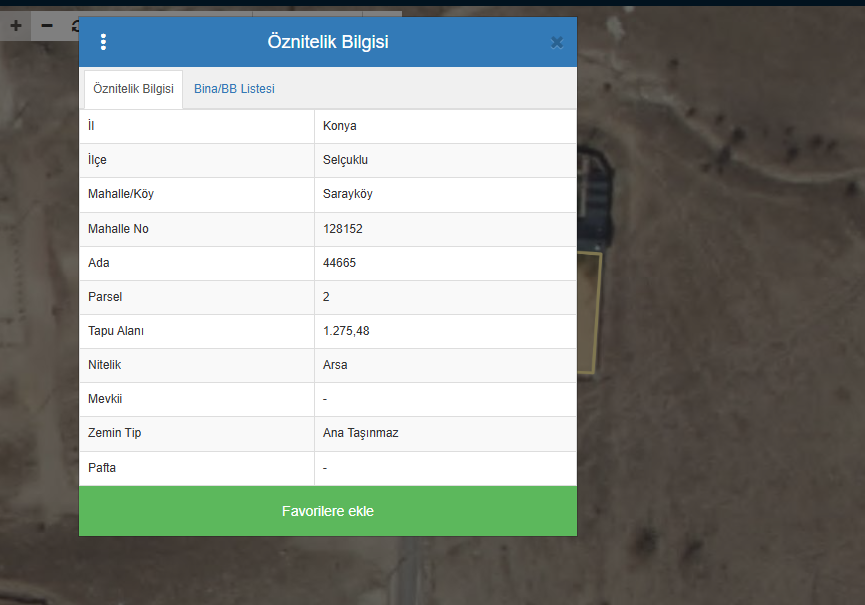The height and width of the screenshot is (605, 865).
Task: Click the zoom out minus icon
Action: pos(47,25)
